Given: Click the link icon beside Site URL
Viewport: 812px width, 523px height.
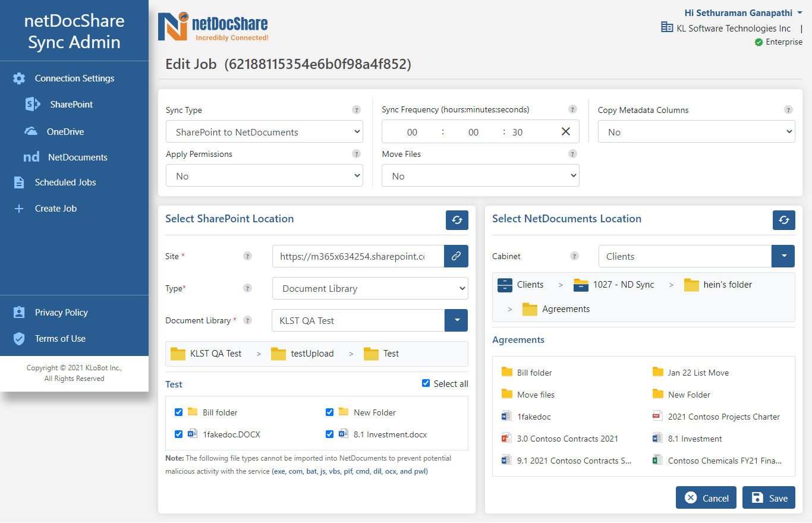Looking at the screenshot, I should (456, 256).
